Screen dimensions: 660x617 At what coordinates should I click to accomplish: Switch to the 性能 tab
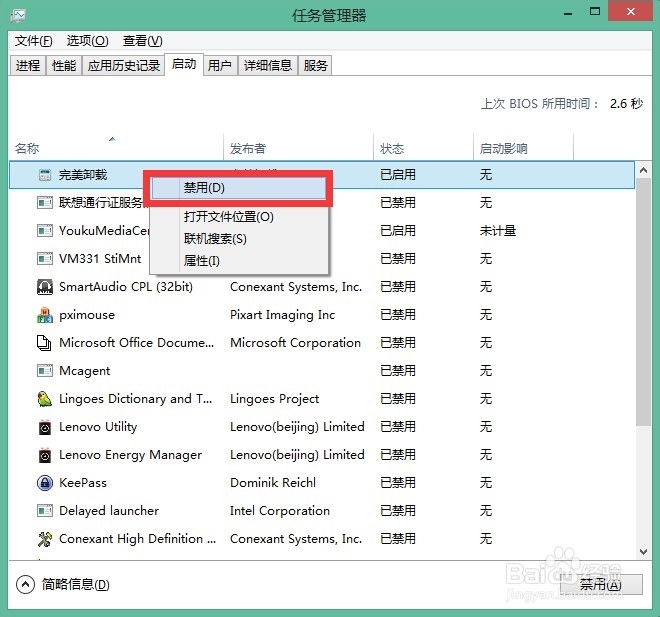(64, 65)
